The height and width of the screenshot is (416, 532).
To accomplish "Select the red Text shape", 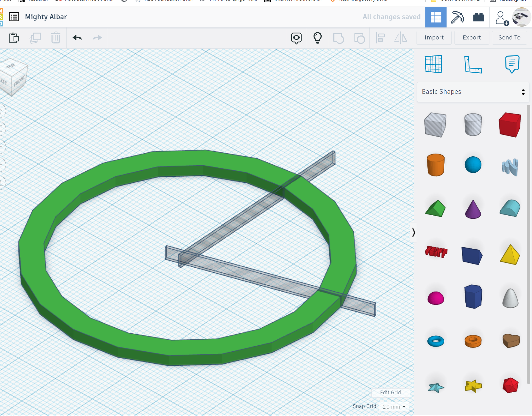I will [x=436, y=252].
